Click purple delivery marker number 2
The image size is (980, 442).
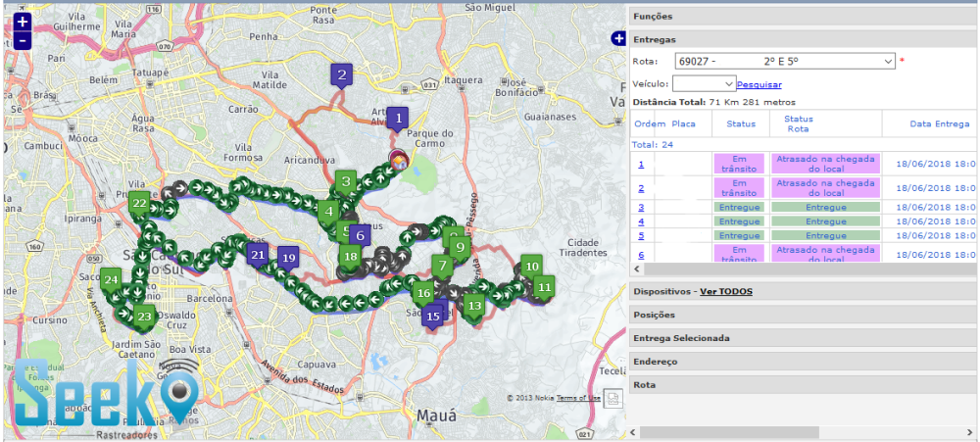[x=341, y=74]
